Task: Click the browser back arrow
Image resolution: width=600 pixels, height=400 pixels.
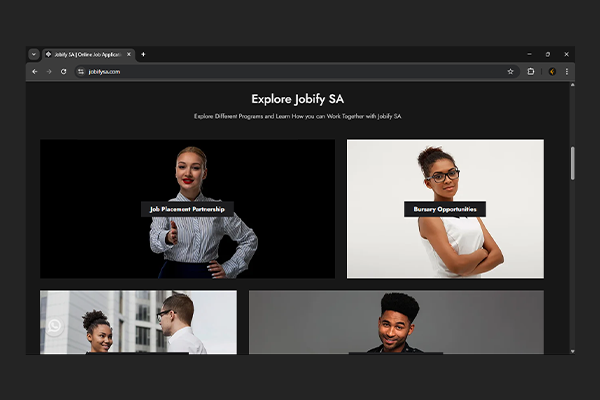Action: [x=35, y=72]
